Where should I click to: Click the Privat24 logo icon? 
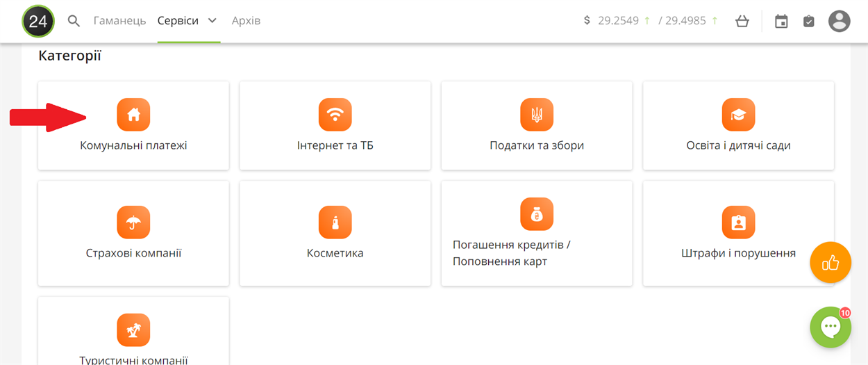[38, 21]
